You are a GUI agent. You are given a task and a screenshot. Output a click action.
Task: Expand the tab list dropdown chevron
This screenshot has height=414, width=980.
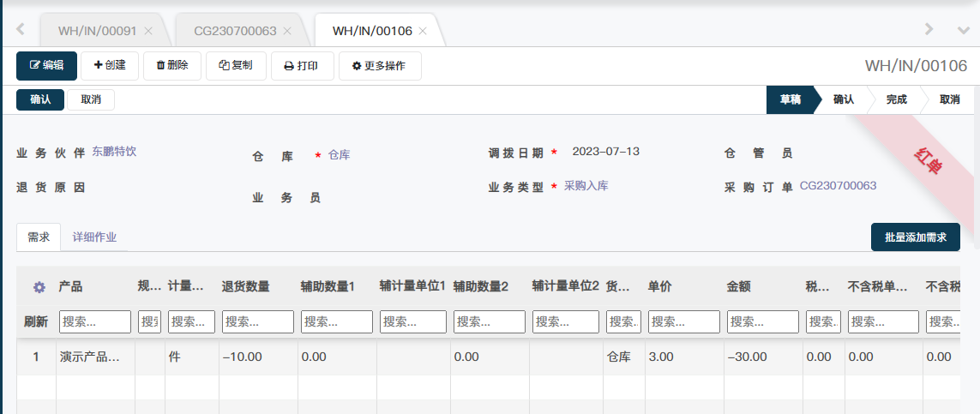963,30
